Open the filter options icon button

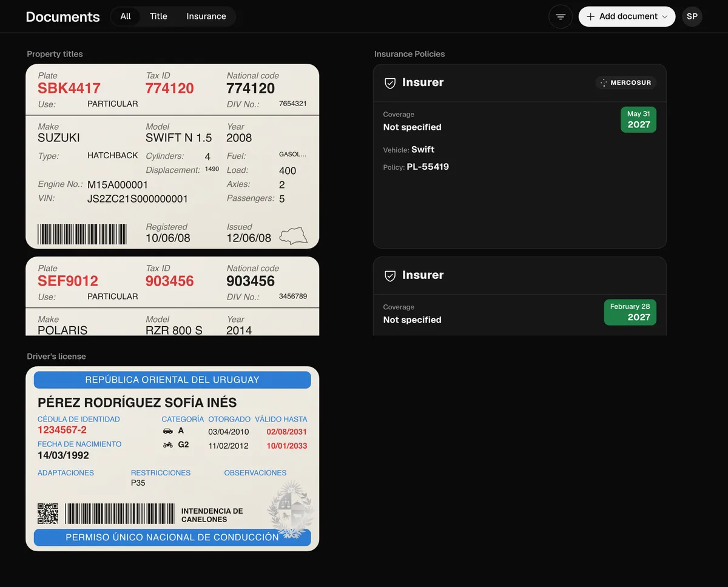(561, 16)
